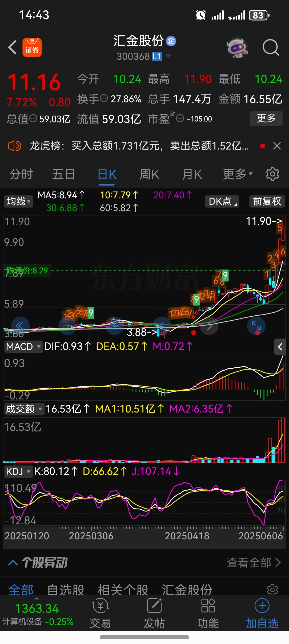Viewport: 289px width, 644px height.
Task: Open the orange 证券 brokerage icon
Action: tap(32, 47)
